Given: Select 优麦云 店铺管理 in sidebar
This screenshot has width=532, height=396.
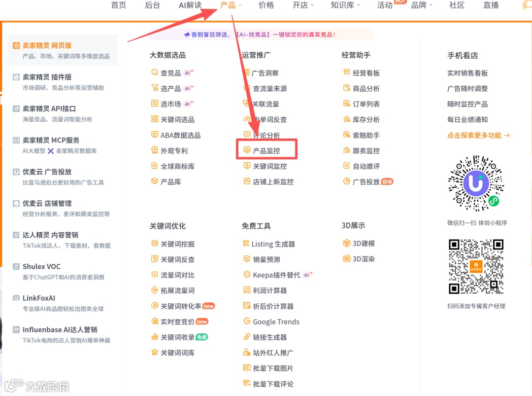Looking at the screenshot, I should click(x=63, y=208).
